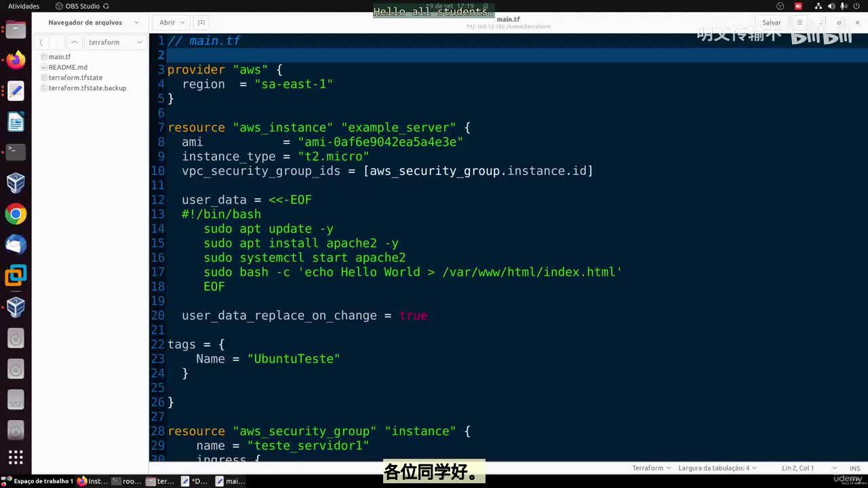Screen dimensions: 868x488
Task: Click the Abrir button
Action: point(167,22)
